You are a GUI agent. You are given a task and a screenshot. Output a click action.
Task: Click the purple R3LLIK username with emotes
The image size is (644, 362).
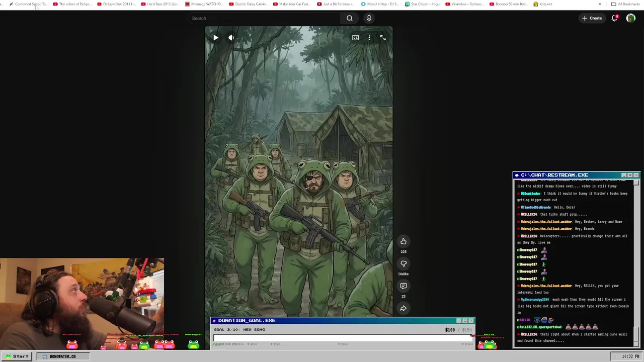coord(524,320)
